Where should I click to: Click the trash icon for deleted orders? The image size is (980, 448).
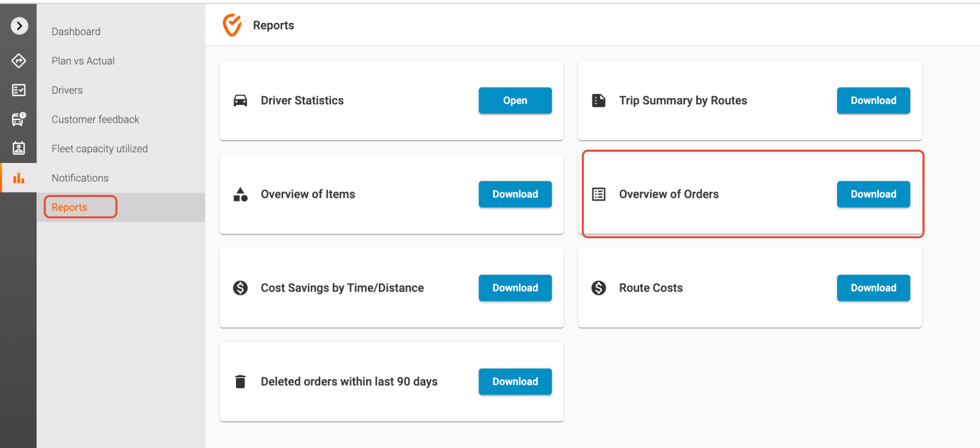click(x=241, y=381)
